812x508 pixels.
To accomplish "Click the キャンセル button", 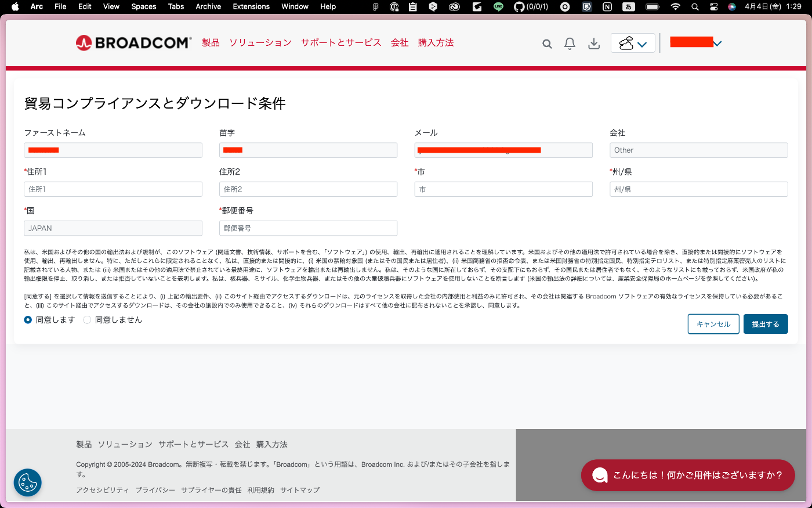I will pyautogui.click(x=713, y=324).
